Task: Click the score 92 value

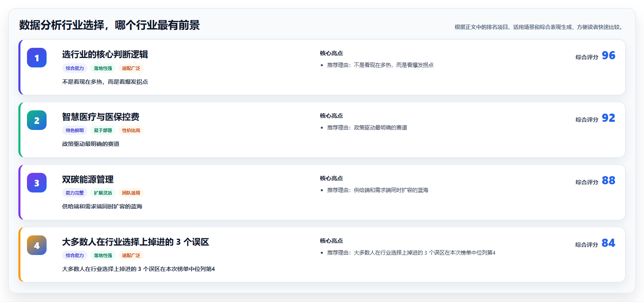Action: pyautogui.click(x=608, y=118)
